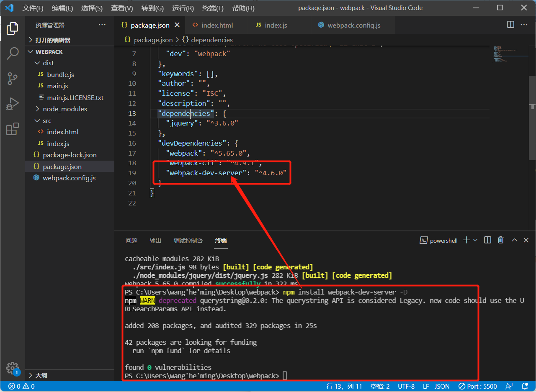
Task: Select the 终端 (Terminal) panel tab
Action: (221, 241)
